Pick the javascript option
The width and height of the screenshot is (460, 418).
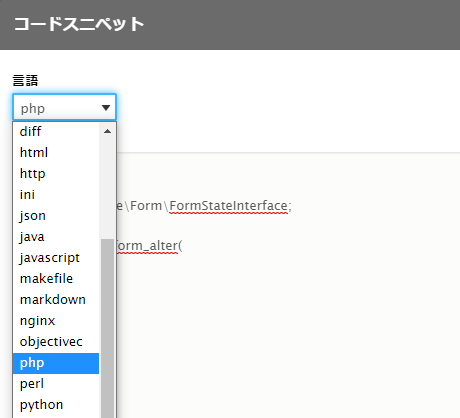point(56,258)
